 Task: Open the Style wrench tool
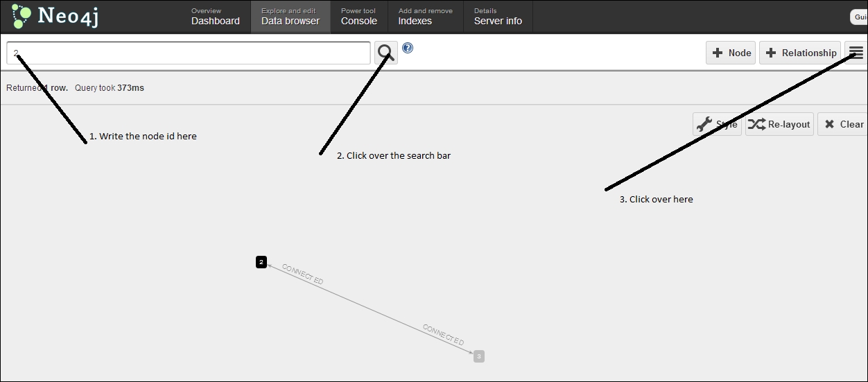click(717, 124)
